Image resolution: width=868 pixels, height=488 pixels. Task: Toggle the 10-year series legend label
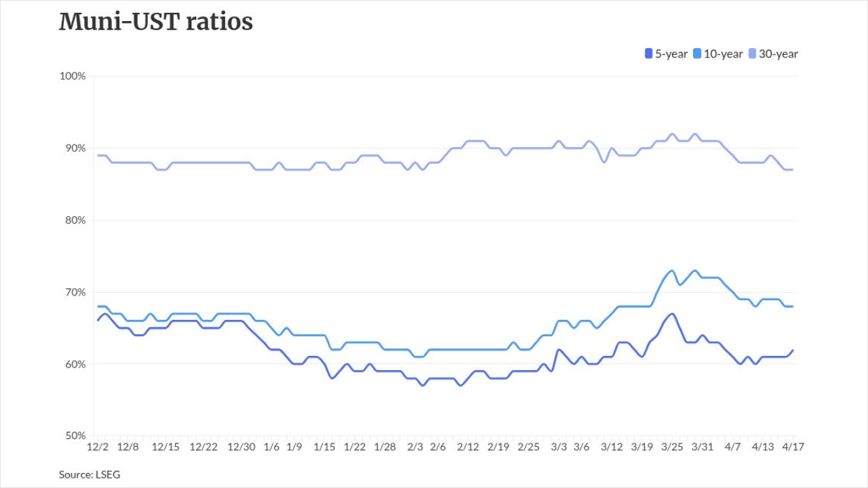pos(723,54)
